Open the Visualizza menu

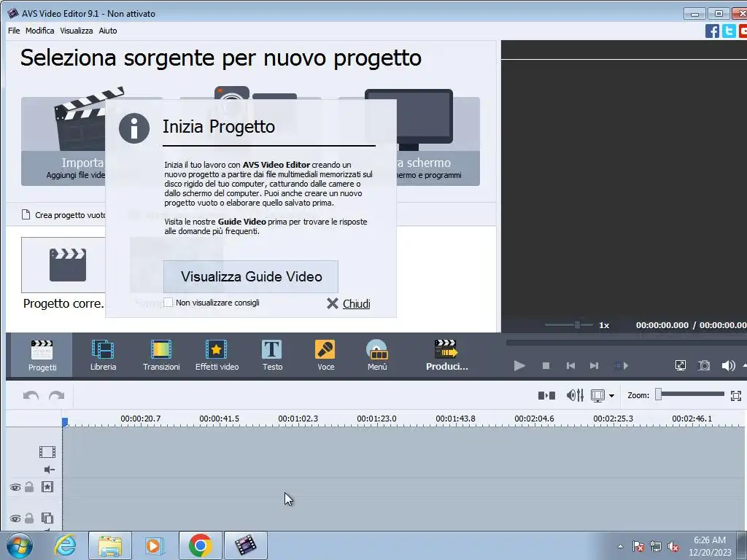(x=76, y=31)
